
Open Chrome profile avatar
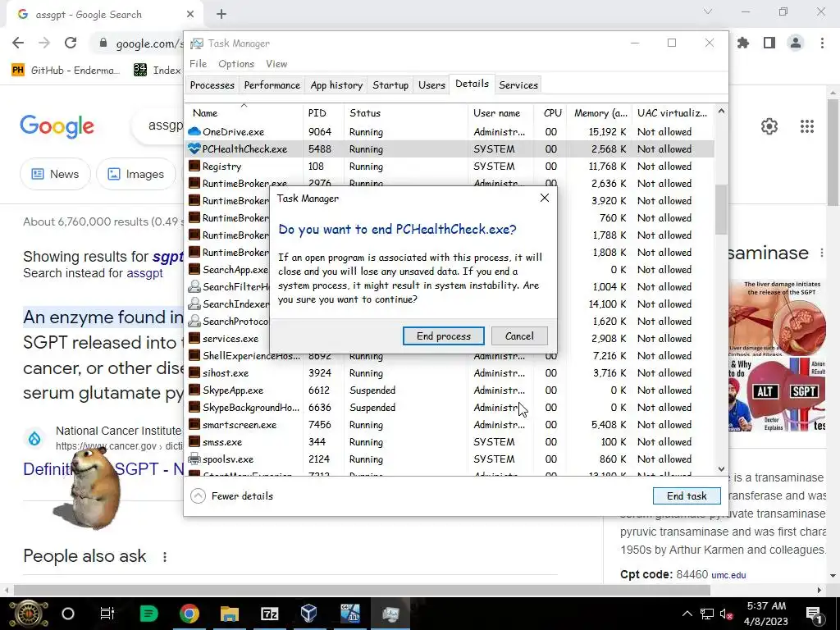796,43
